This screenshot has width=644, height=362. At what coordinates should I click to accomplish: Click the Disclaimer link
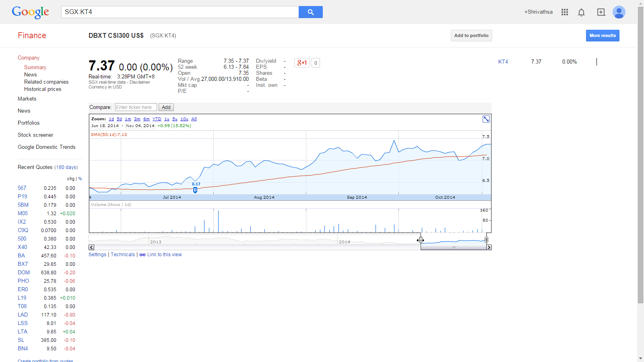[x=140, y=82]
